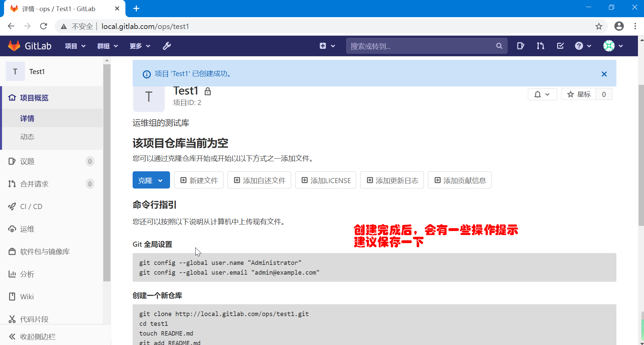Click the browser forward arrow
The image size is (644, 345).
click(27, 26)
